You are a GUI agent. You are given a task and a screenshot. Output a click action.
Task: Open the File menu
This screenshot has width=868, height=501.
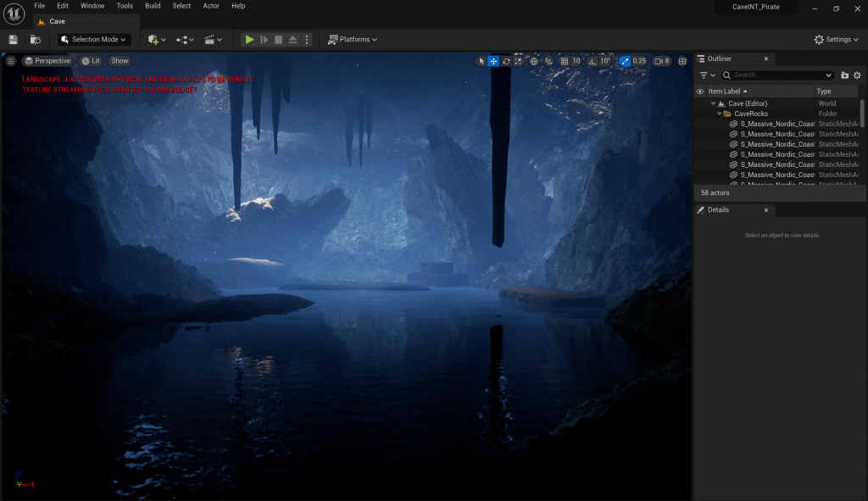tap(39, 6)
